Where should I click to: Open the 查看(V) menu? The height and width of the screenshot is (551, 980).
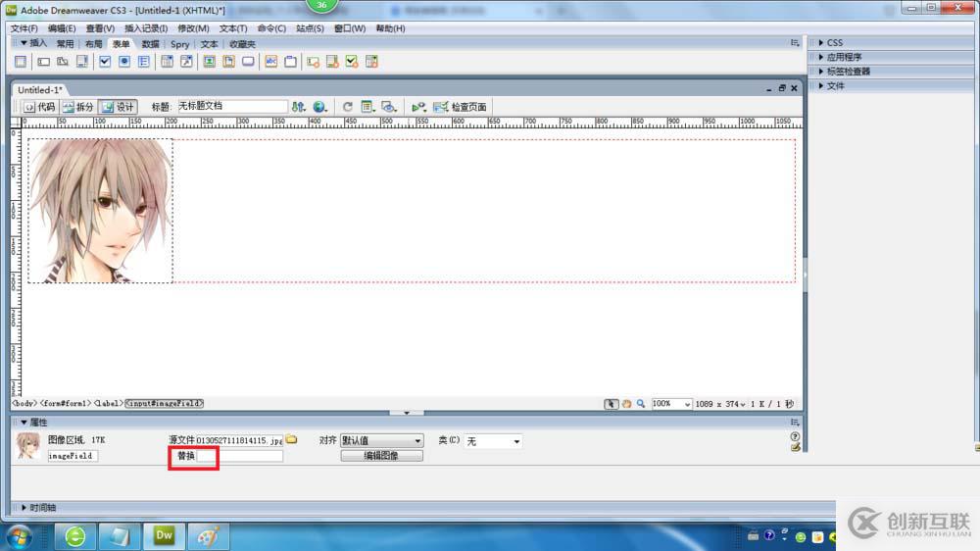100,28
